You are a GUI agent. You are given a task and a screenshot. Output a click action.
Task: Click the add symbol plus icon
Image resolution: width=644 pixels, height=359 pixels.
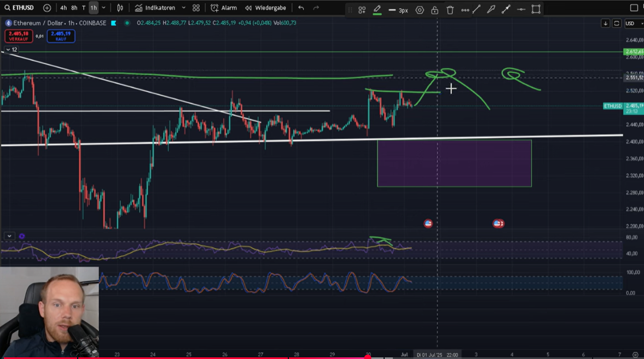(47, 8)
